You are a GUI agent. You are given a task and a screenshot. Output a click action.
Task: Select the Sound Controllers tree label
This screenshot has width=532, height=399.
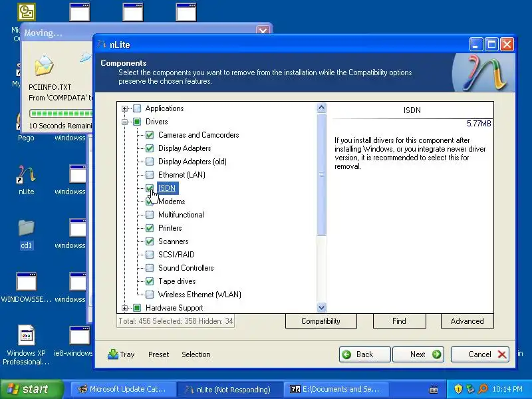[x=186, y=268]
